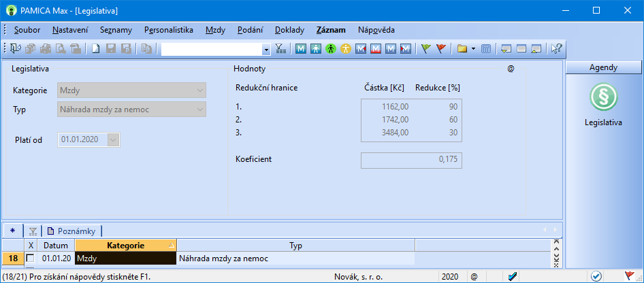Open the Mzdy menu
The width and height of the screenshot is (644, 283).
[x=216, y=30]
